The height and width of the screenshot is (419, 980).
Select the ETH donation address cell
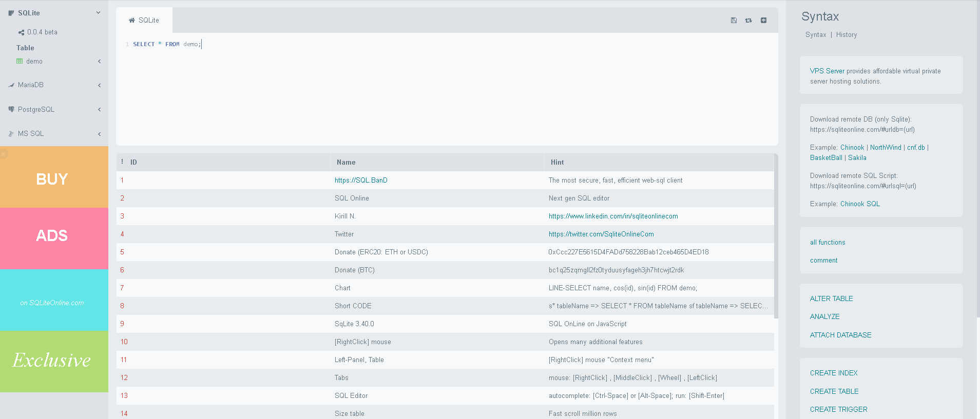pos(659,252)
